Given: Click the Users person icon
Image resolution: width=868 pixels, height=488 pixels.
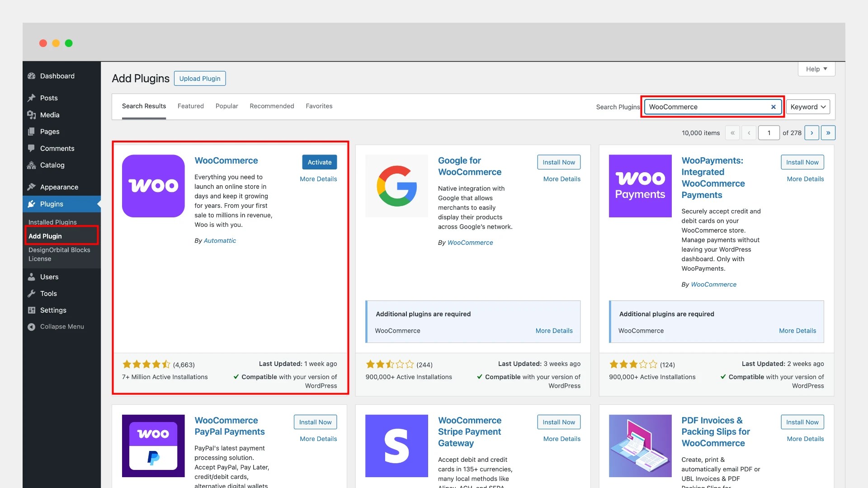Looking at the screenshot, I should 31,277.
